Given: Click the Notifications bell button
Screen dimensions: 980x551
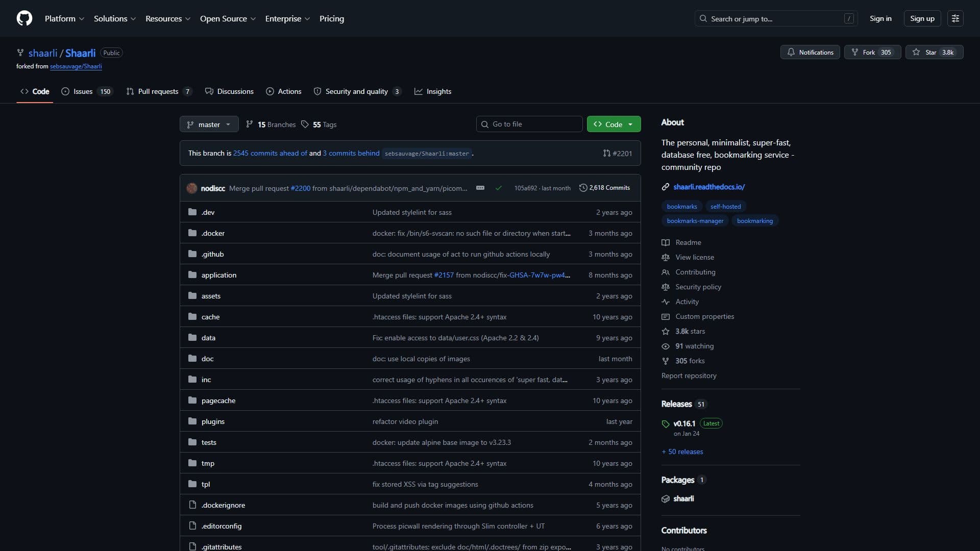Looking at the screenshot, I should 810,52.
